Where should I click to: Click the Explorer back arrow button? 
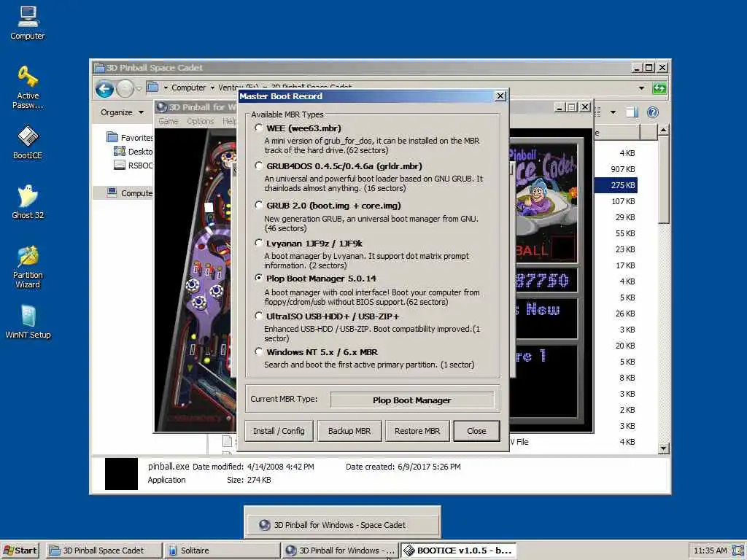click(104, 88)
